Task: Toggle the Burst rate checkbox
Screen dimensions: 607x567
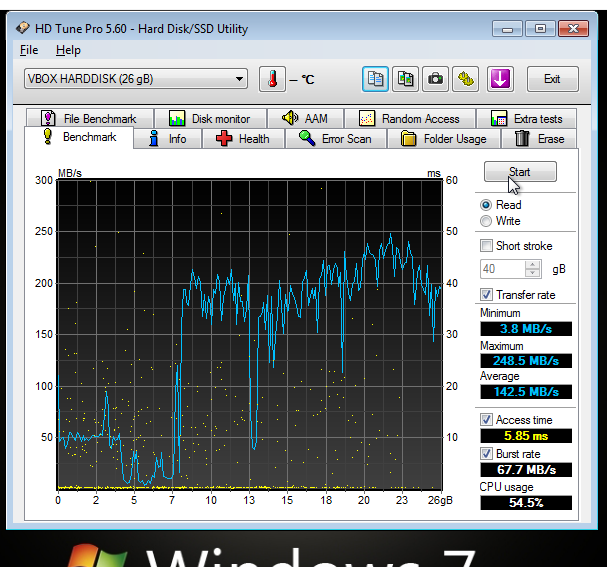Action: pos(486,453)
